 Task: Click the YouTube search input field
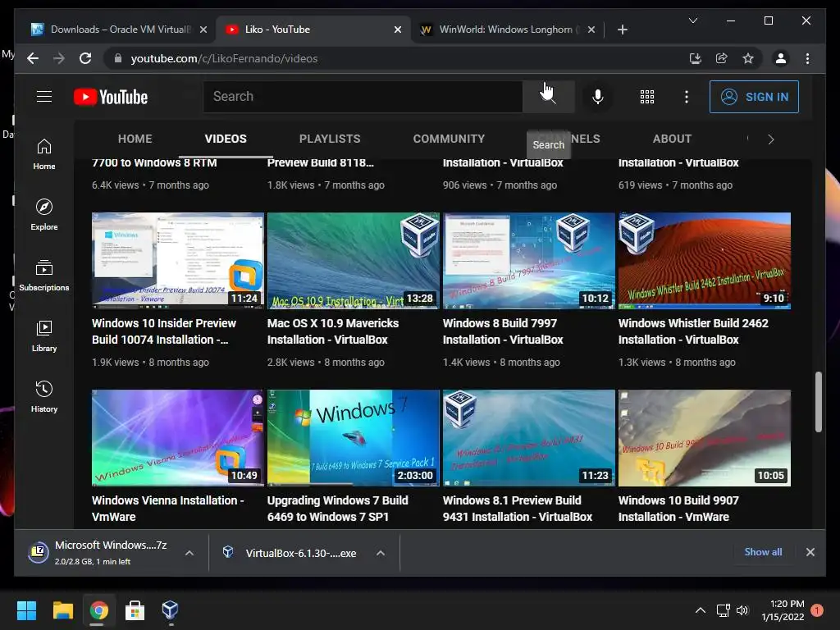click(363, 97)
